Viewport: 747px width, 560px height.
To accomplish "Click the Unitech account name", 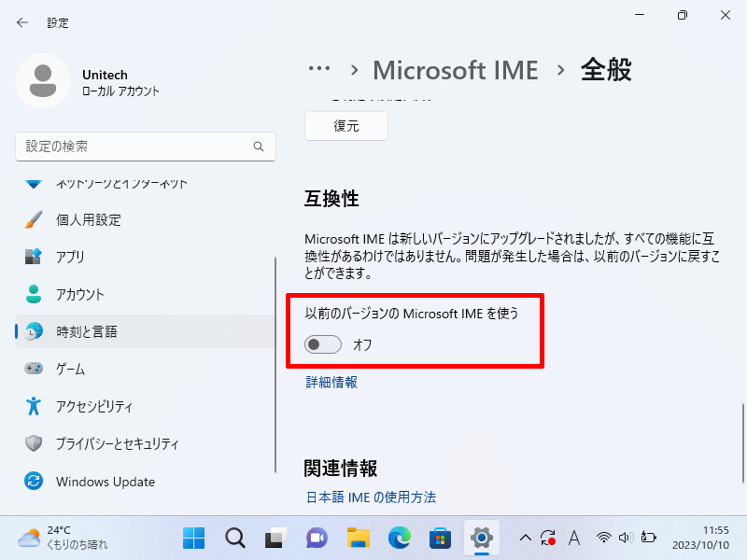I will [105, 75].
